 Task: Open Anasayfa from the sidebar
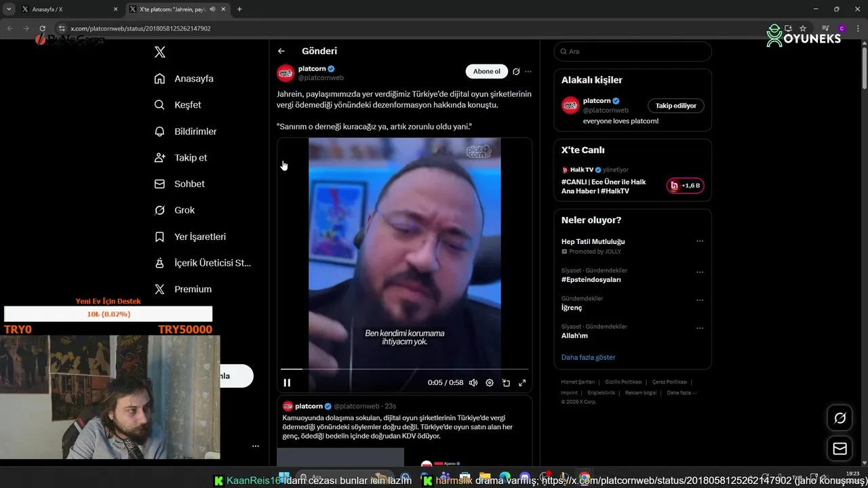[184, 79]
